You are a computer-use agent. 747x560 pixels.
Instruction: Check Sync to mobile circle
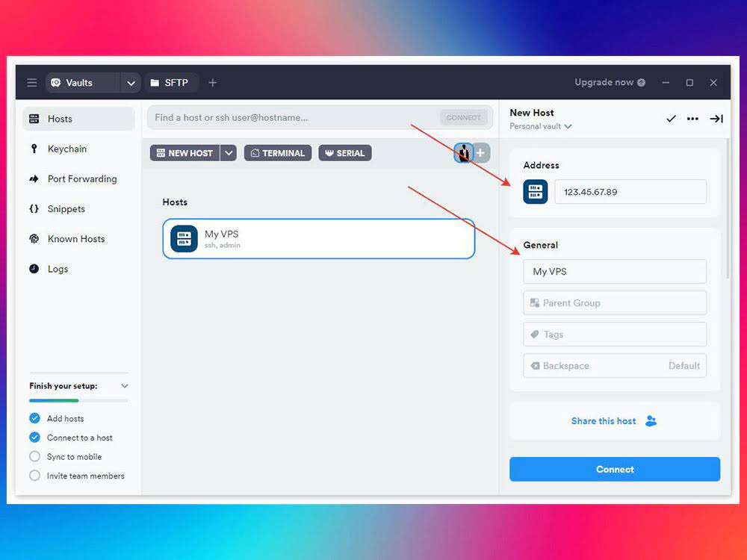click(x=34, y=456)
